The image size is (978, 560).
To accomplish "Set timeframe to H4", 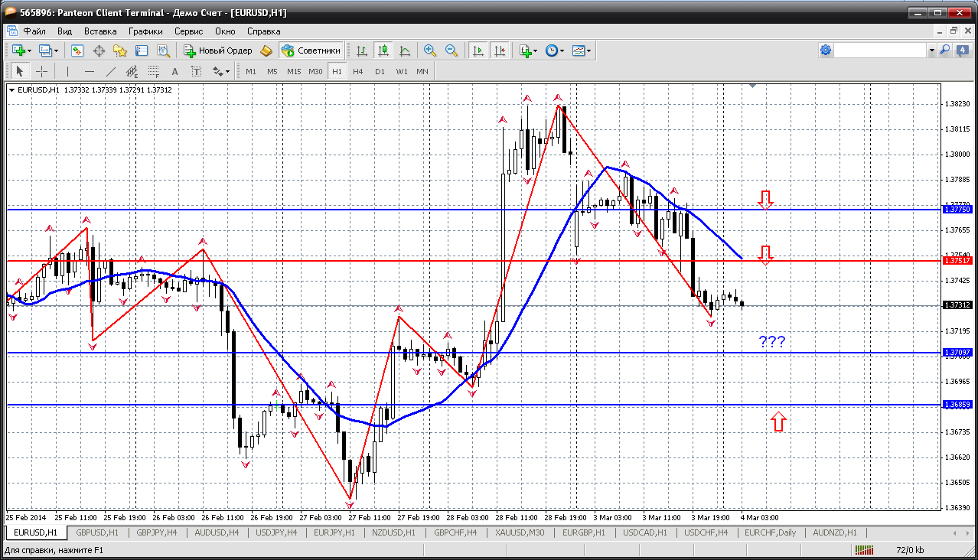I will coord(358,71).
